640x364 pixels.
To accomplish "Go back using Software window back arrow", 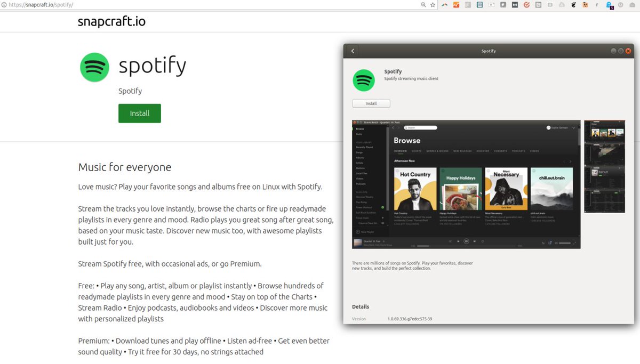I will point(353,51).
